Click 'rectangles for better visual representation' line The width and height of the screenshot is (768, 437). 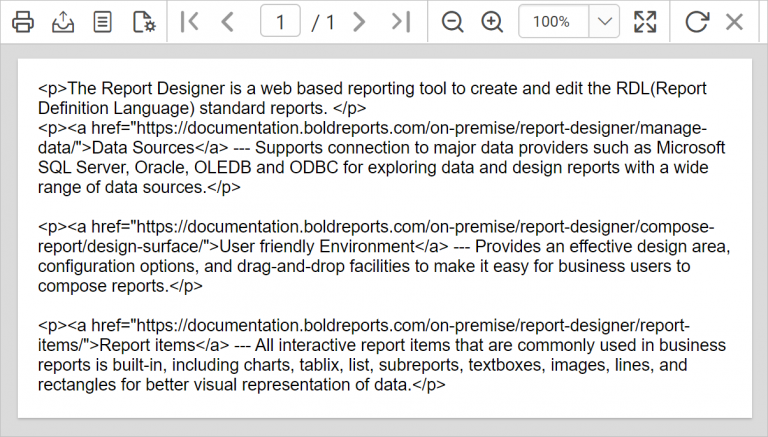tap(242, 385)
